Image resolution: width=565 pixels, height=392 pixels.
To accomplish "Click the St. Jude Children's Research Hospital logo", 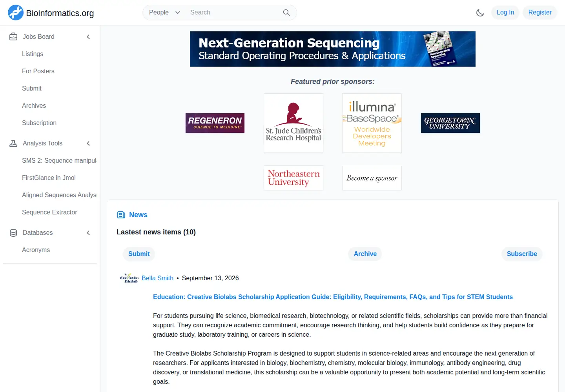I will coord(293,123).
